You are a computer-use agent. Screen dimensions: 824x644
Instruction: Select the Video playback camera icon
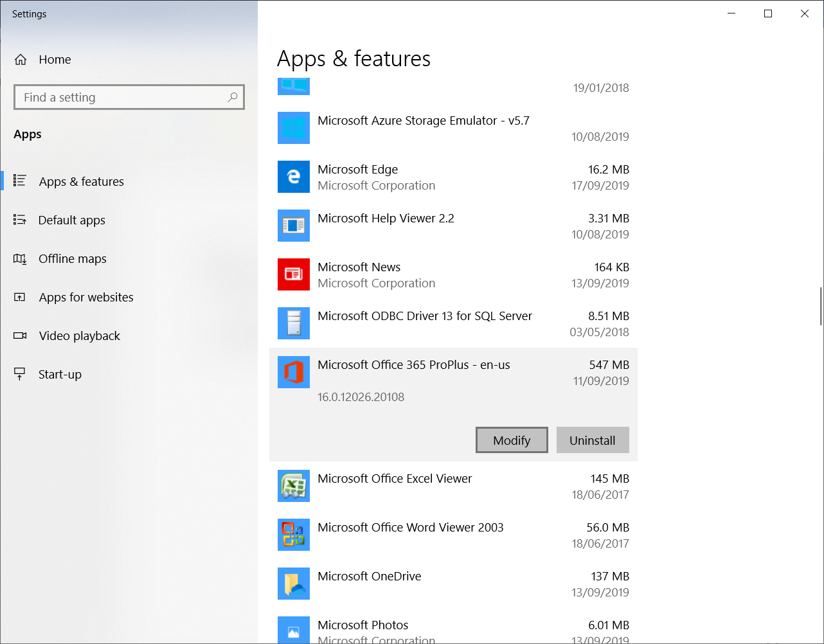tap(20, 335)
